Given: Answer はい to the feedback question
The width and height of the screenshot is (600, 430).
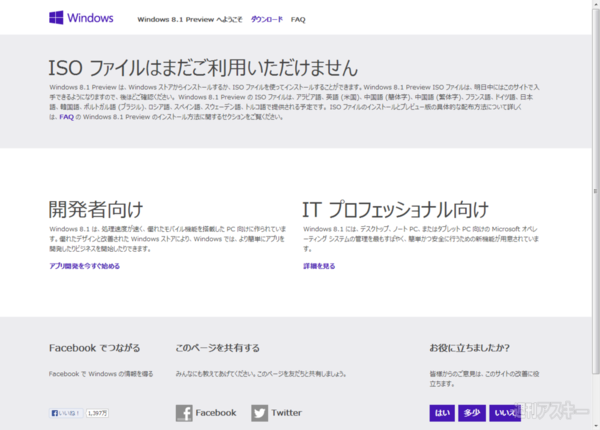Looking at the screenshot, I should click(x=442, y=413).
